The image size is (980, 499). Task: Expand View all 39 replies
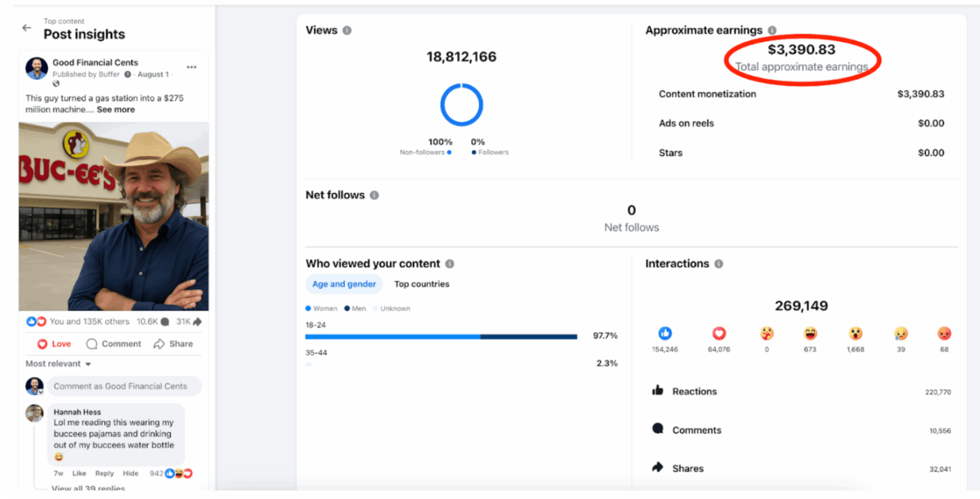click(x=88, y=488)
